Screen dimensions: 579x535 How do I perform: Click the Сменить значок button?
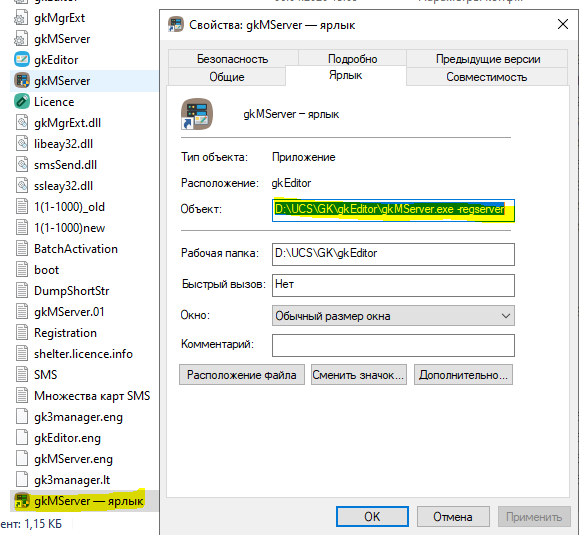359,375
